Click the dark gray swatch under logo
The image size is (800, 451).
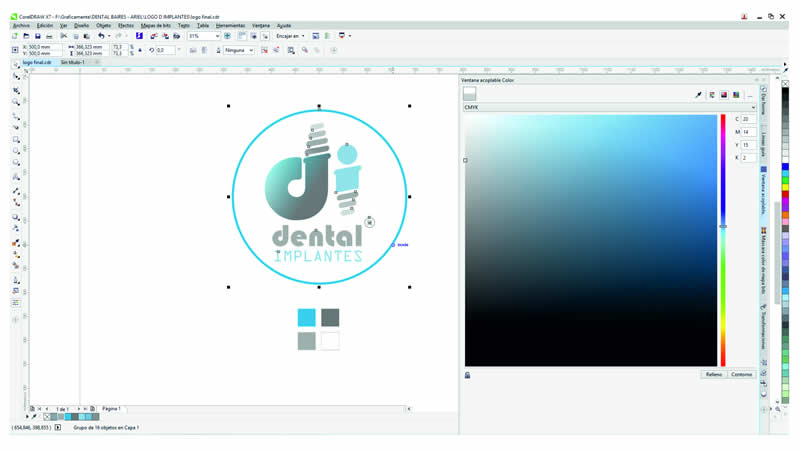(x=330, y=317)
